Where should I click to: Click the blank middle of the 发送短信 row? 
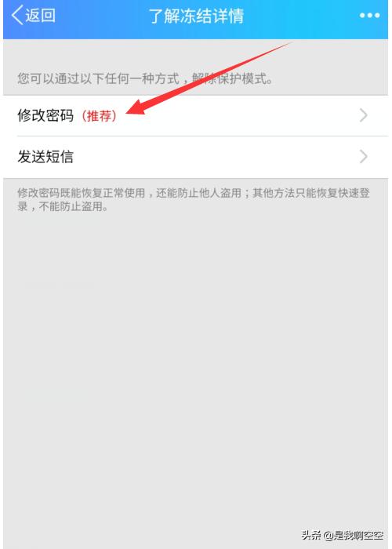pyautogui.click(x=217, y=157)
